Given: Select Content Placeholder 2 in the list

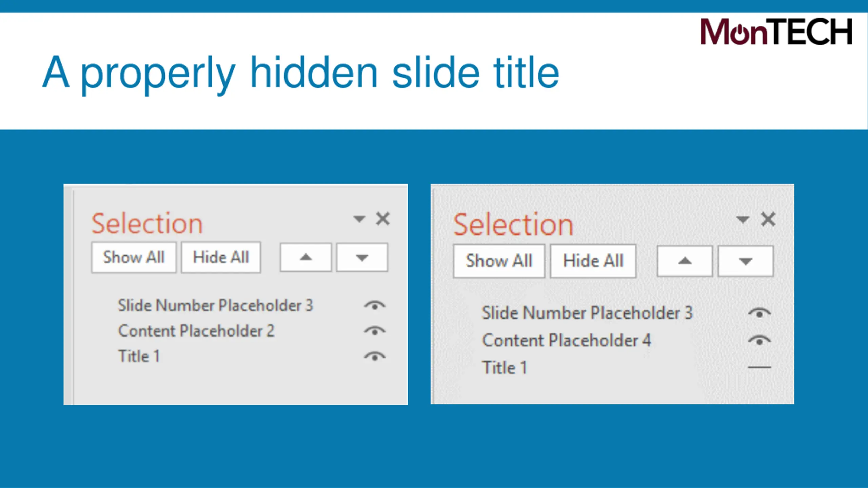Looking at the screenshot, I should 196,331.
